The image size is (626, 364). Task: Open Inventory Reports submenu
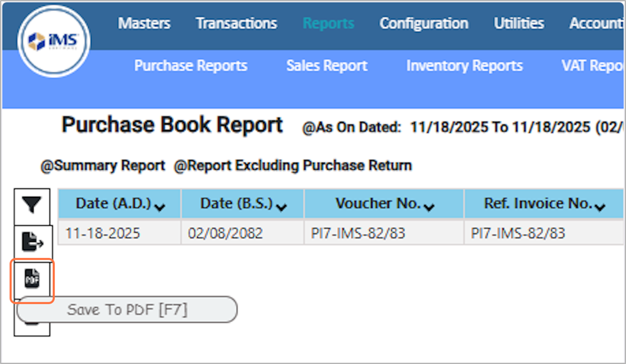pyautogui.click(x=464, y=66)
